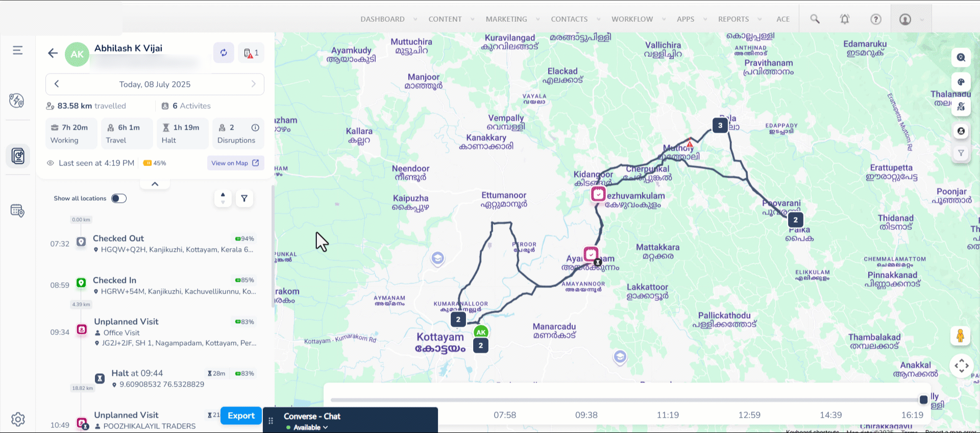The image size is (980, 433).
Task: Open the APPS menu
Action: point(685,19)
